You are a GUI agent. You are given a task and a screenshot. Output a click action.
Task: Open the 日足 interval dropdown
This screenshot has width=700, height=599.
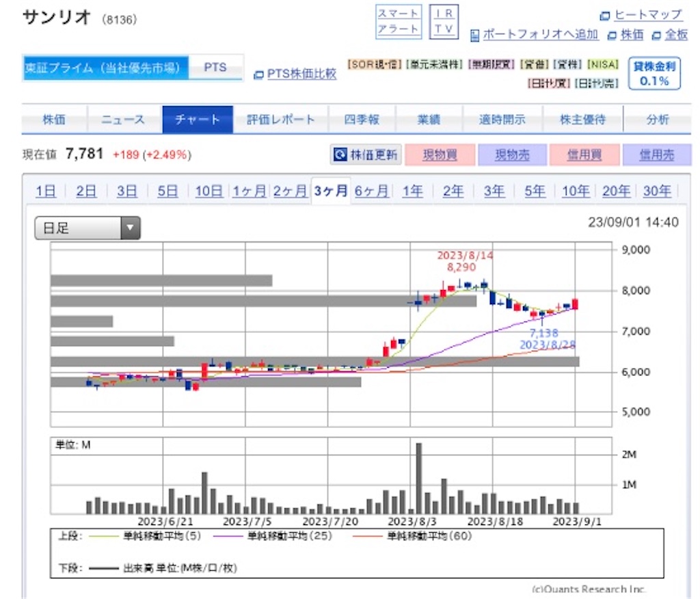click(87, 228)
